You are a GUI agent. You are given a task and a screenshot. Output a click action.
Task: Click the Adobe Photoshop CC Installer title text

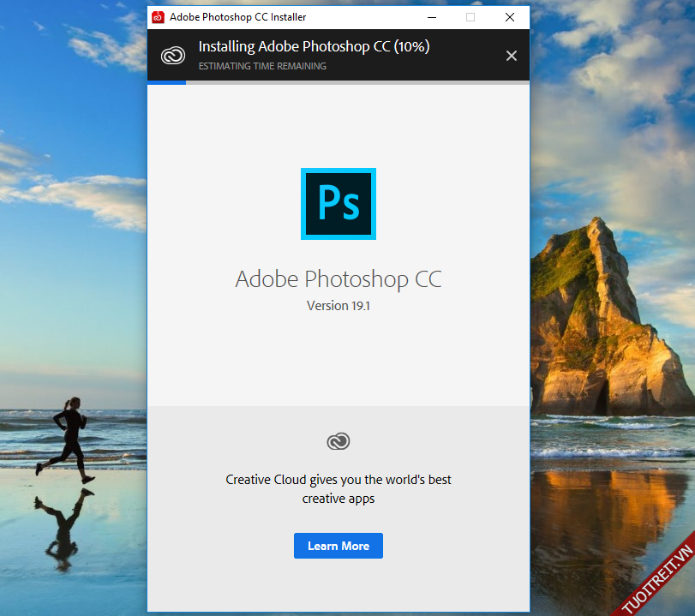tap(237, 17)
